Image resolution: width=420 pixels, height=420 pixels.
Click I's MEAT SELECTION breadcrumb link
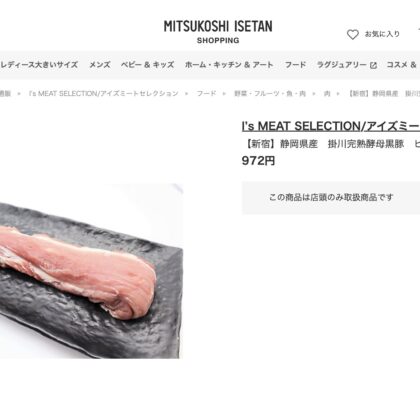point(104,94)
